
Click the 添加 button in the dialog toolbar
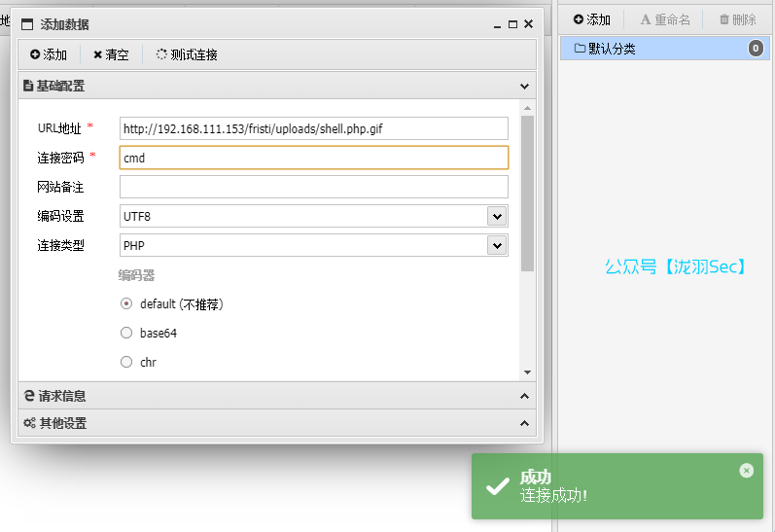[49, 54]
